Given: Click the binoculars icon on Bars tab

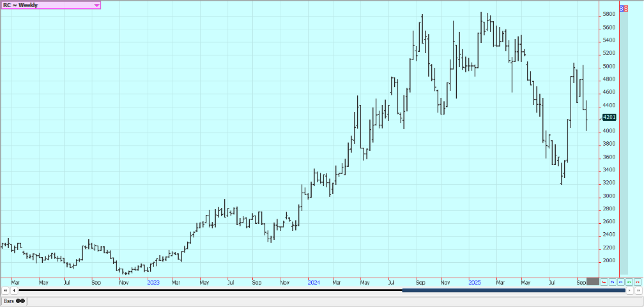Looking at the screenshot, I should coord(21,301).
